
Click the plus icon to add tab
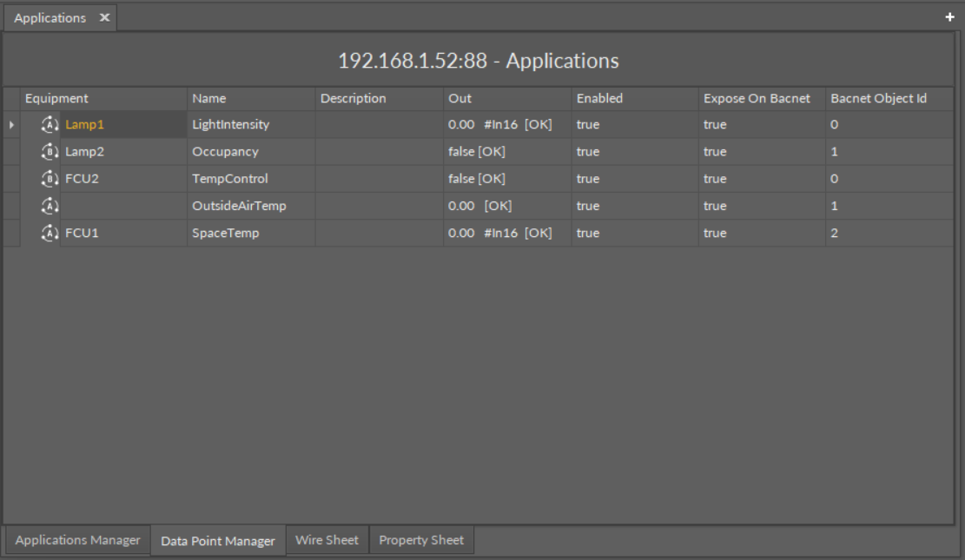949,17
